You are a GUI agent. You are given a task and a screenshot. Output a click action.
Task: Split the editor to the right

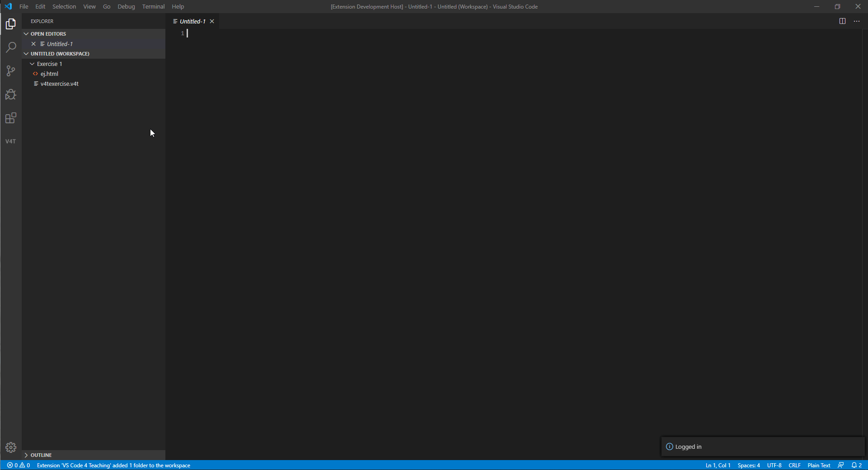pyautogui.click(x=842, y=21)
